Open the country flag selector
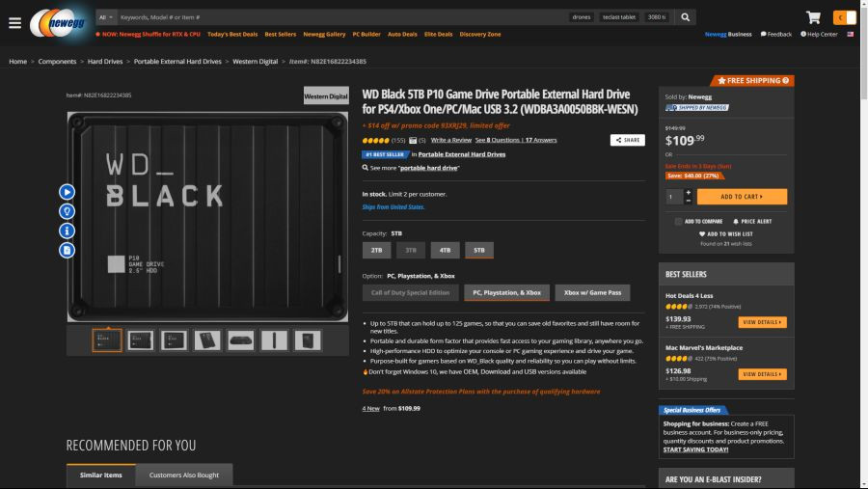868x489 pixels. click(x=851, y=35)
